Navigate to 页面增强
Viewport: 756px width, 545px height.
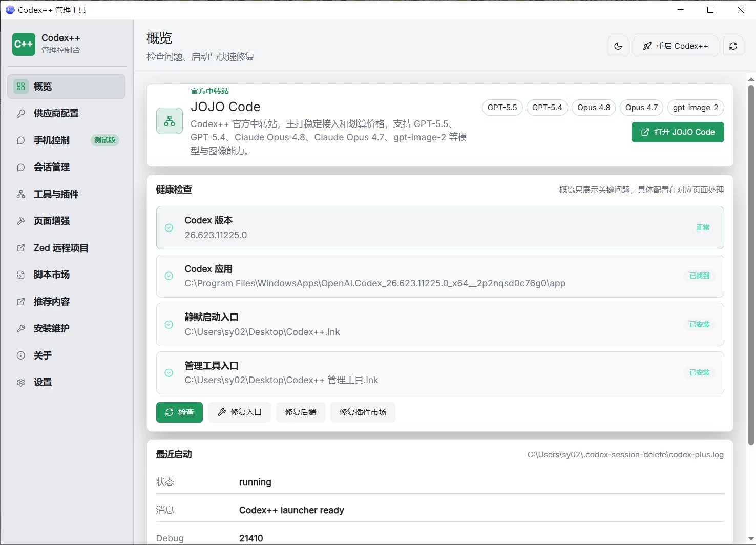point(66,221)
